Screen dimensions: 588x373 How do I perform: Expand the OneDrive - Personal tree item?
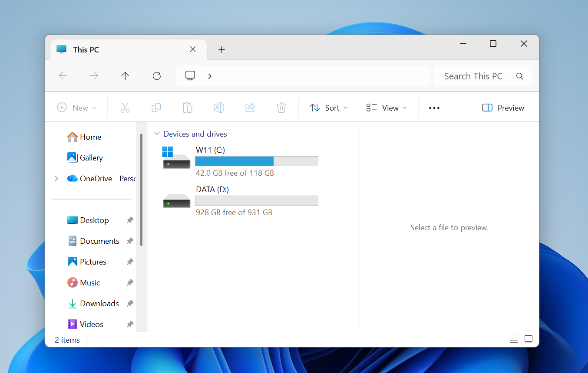coord(56,178)
